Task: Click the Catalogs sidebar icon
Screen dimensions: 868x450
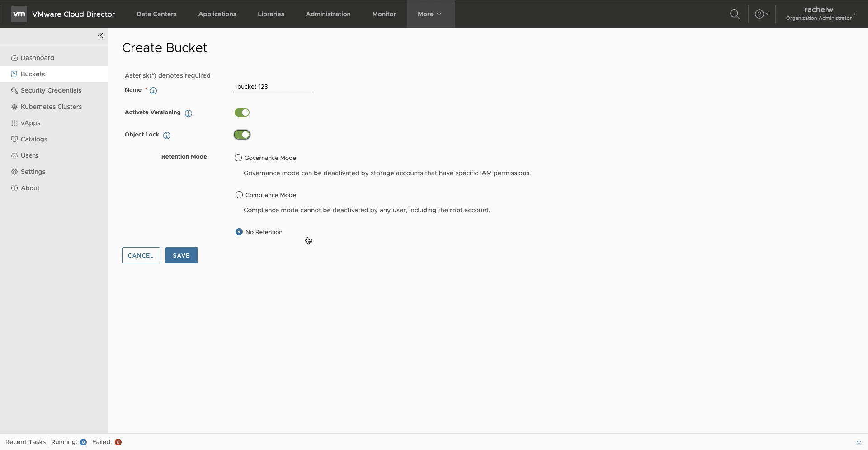Action: [14, 139]
